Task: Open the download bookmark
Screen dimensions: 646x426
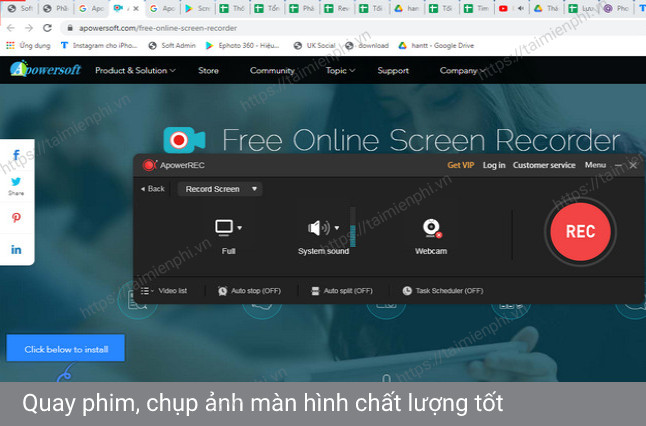Action: [x=367, y=45]
